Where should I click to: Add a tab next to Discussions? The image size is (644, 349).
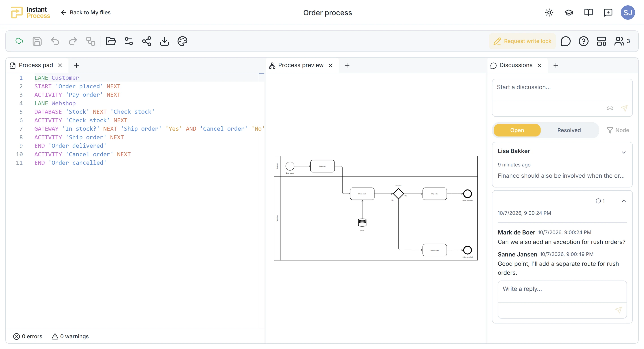(556, 65)
